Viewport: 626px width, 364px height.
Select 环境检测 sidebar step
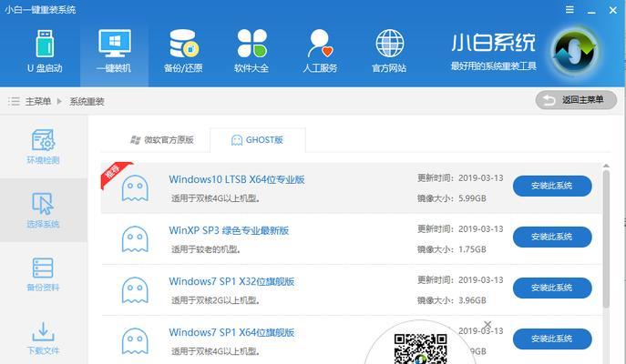pos(43,147)
